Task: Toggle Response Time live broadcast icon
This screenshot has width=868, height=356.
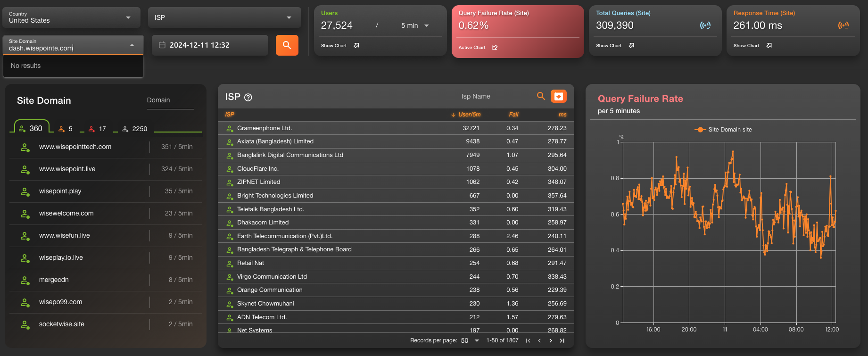Action: pos(843,25)
